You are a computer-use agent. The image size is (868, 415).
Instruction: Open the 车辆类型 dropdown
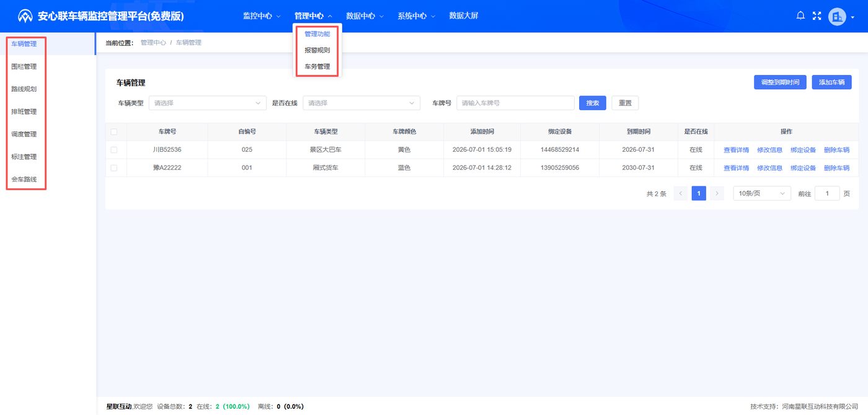click(x=208, y=103)
